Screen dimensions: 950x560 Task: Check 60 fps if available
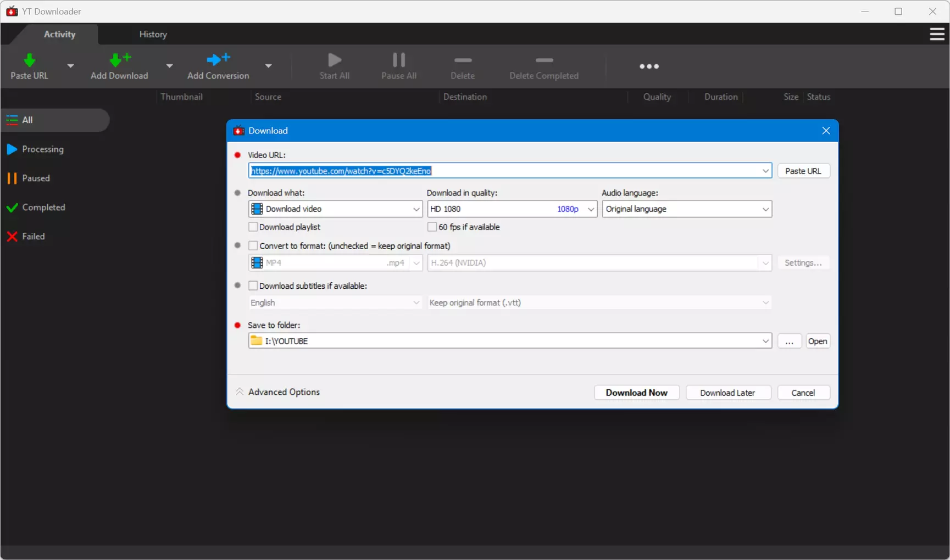(x=432, y=227)
